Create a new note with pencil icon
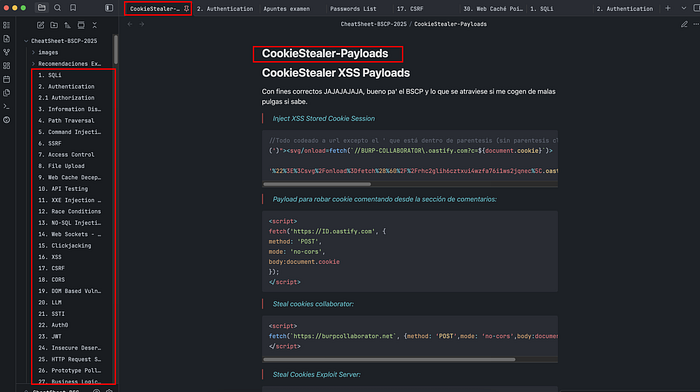The width and height of the screenshot is (700, 392). pos(41,25)
